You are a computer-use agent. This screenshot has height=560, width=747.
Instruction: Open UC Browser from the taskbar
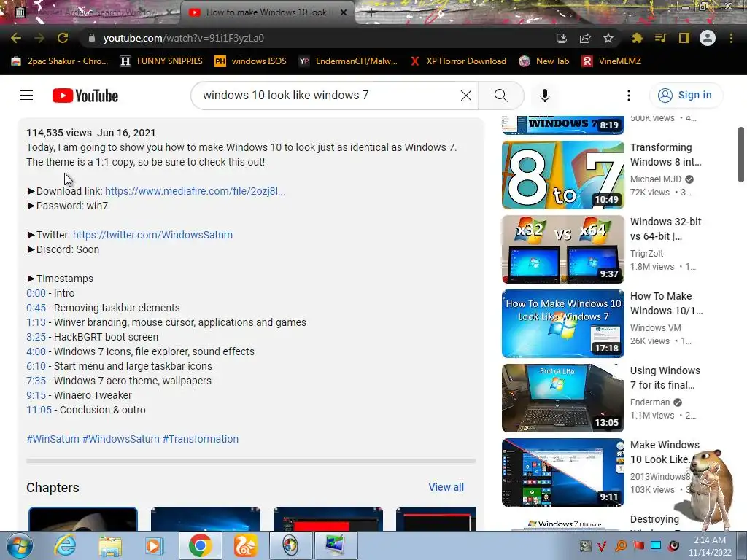[x=245, y=545]
